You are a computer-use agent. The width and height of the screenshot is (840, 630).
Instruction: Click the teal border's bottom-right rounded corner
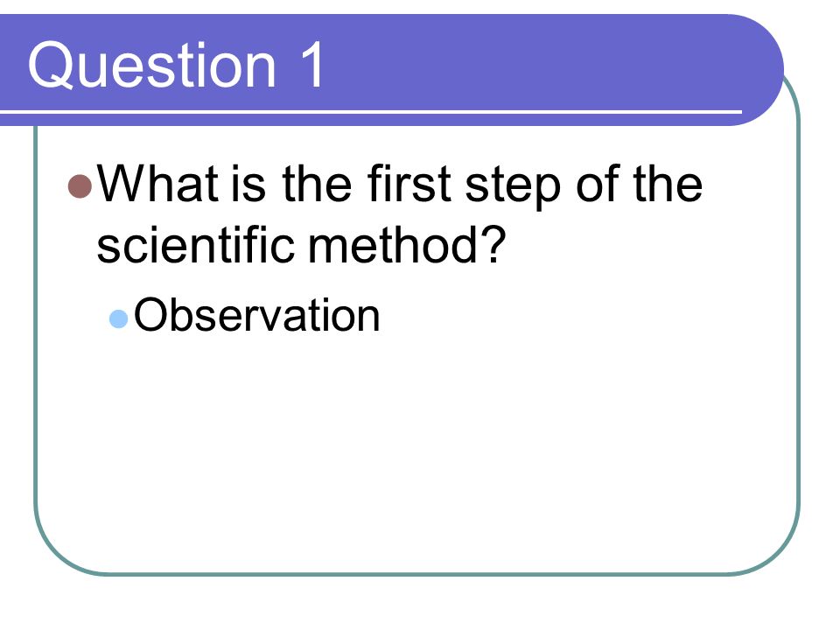pyautogui.click(x=774, y=549)
